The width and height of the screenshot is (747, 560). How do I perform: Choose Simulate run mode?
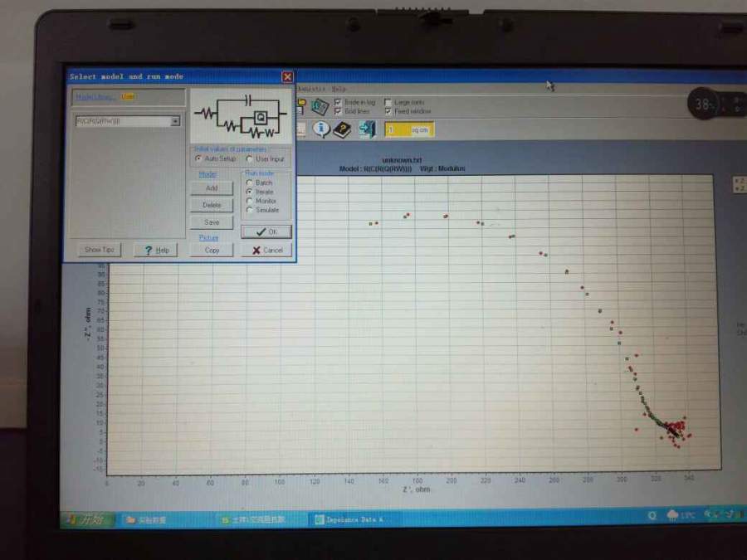click(249, 210)
